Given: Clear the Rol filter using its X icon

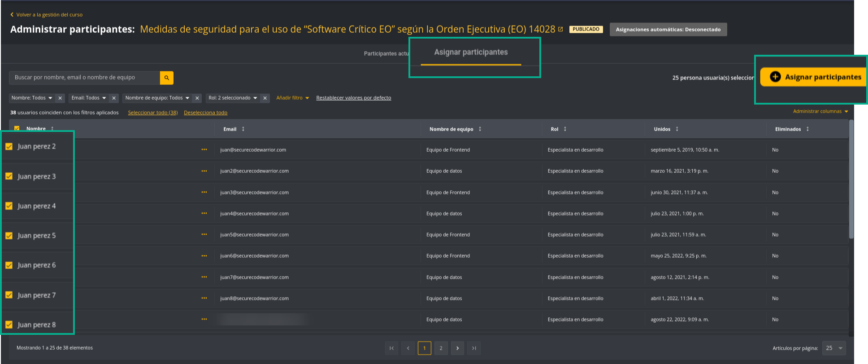Looking at the screenshot, I should click(x=265, y=98).
